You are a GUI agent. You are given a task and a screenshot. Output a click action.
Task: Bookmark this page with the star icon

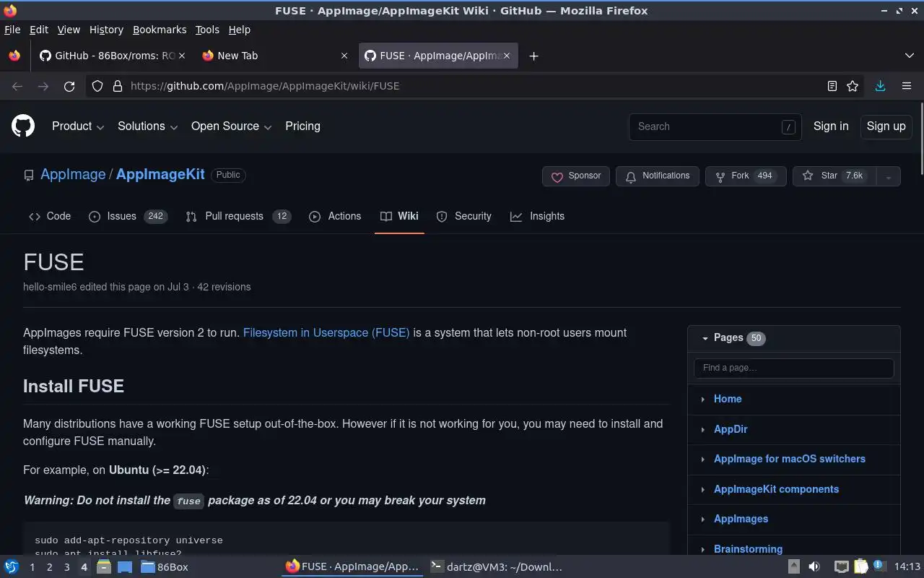tap(853, 86)
